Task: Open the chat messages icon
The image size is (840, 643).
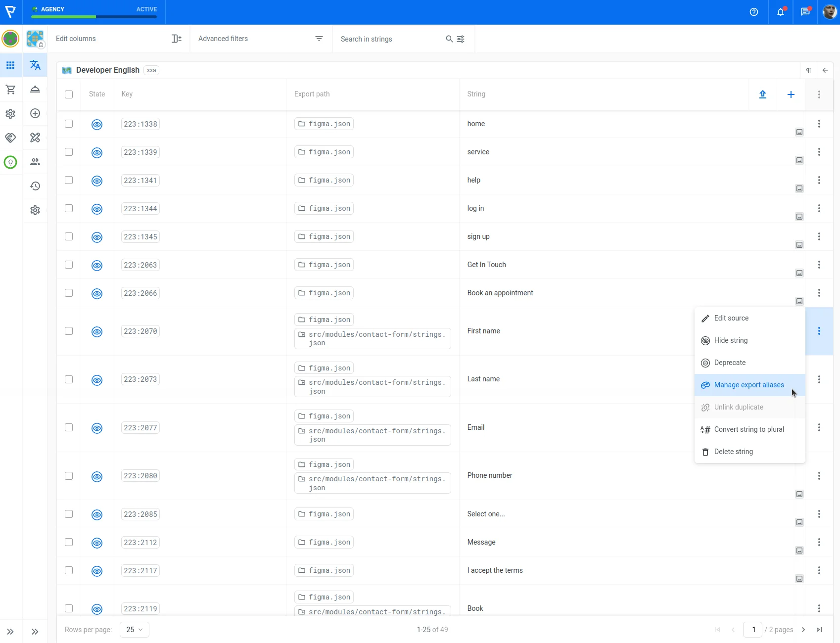Action: point(805,12)
